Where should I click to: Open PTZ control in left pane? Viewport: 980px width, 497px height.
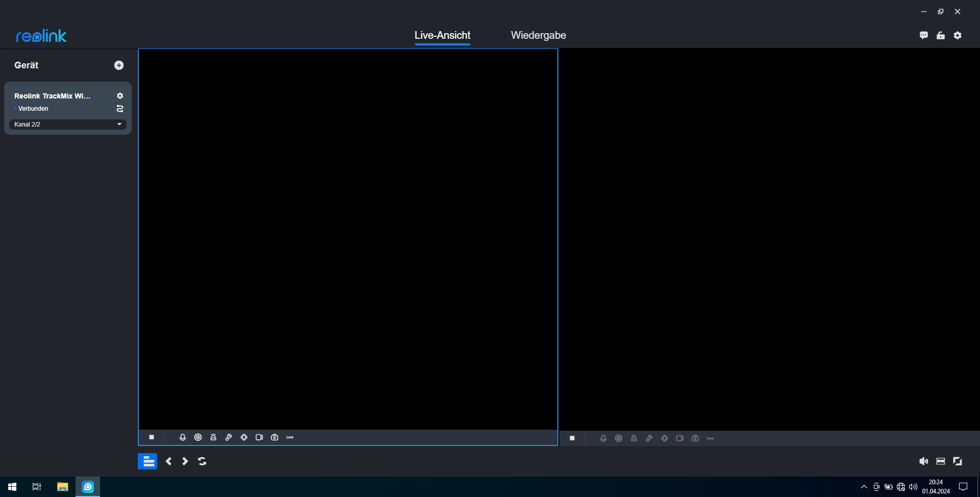244,437
